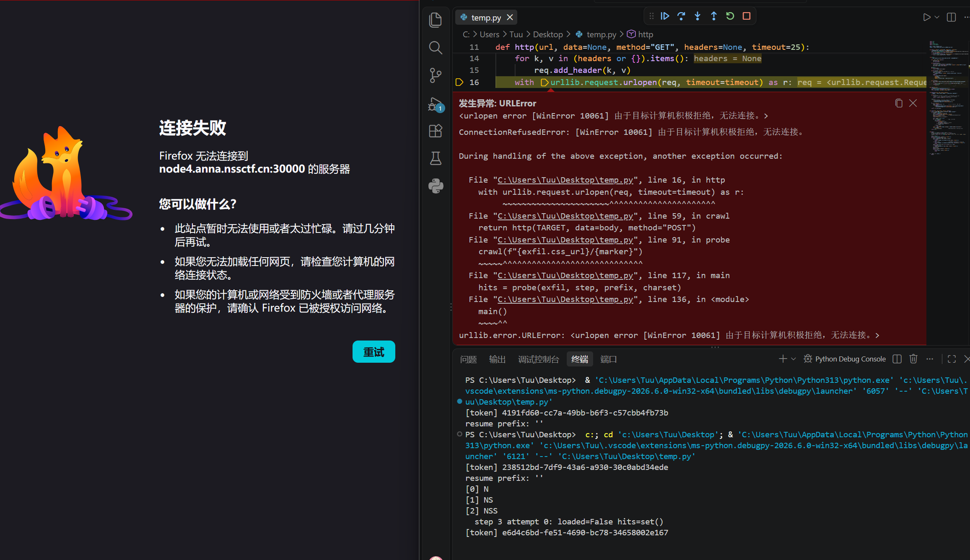Close the URLError exception widget
This screenshot has width=970, height=560.
(x=913, y=103)
